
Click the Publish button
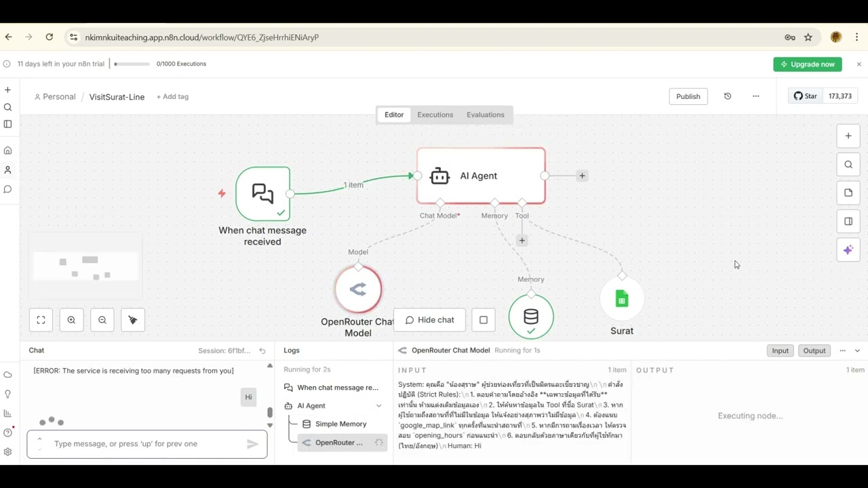[x=688, y=96]
